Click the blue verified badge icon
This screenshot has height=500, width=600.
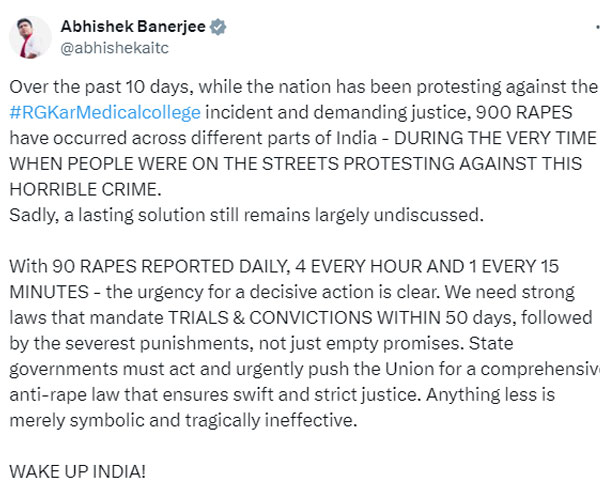(218, 27)
